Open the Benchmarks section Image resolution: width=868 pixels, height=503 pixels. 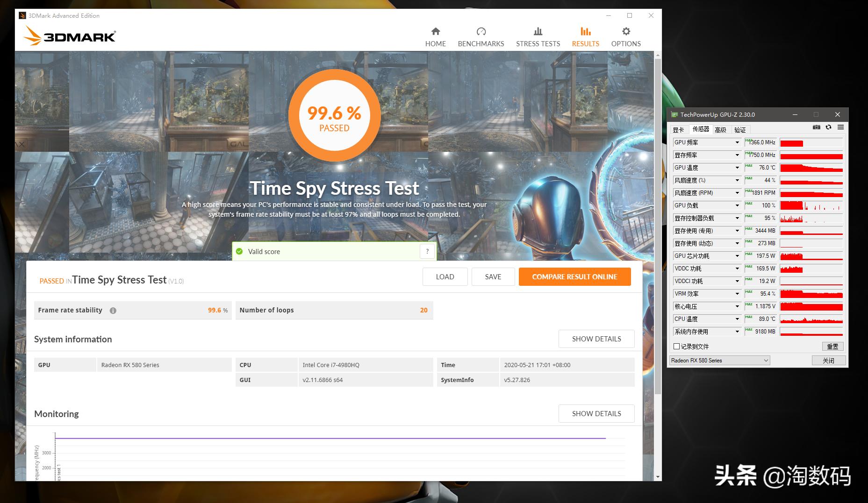point(481,37)
